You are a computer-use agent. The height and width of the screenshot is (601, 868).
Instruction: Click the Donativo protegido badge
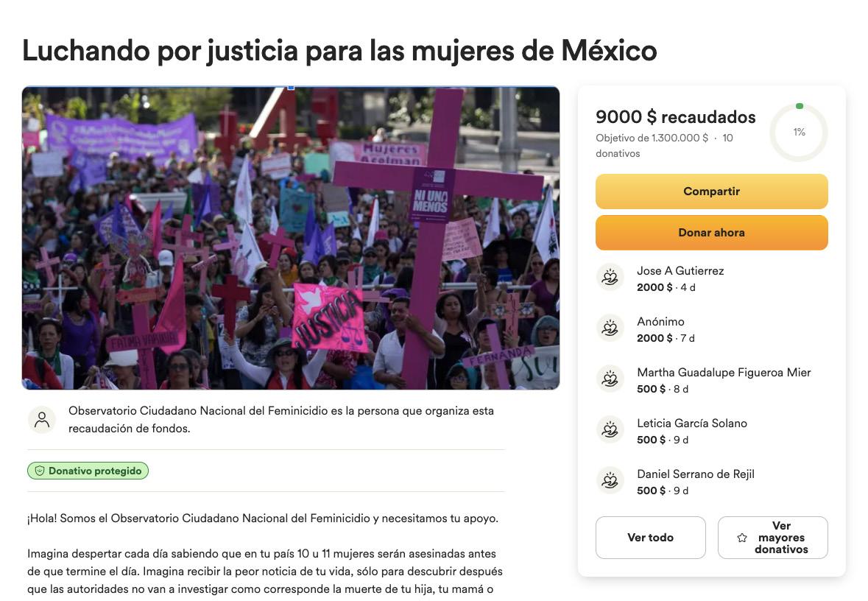coord(88,471)
